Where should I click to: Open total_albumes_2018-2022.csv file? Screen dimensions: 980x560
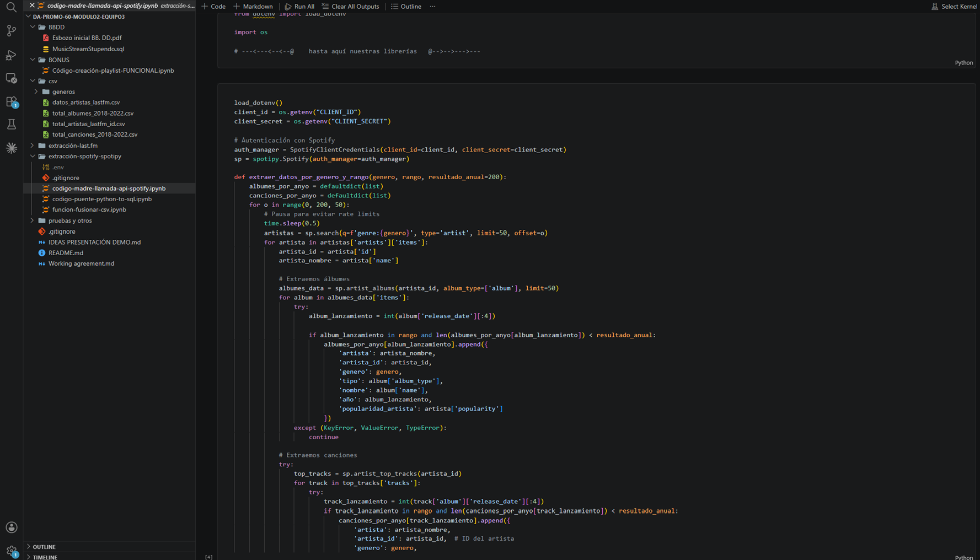click(93, 114)
